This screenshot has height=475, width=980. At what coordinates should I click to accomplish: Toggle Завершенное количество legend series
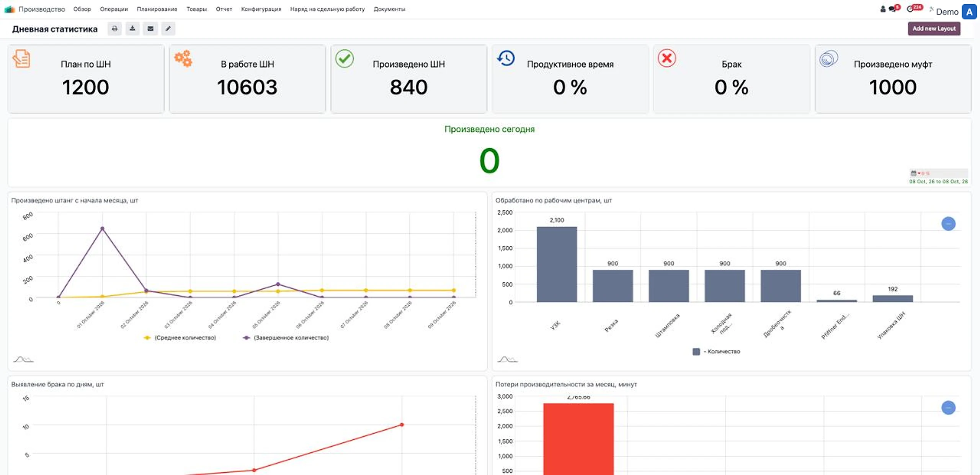tap(286, 338)
